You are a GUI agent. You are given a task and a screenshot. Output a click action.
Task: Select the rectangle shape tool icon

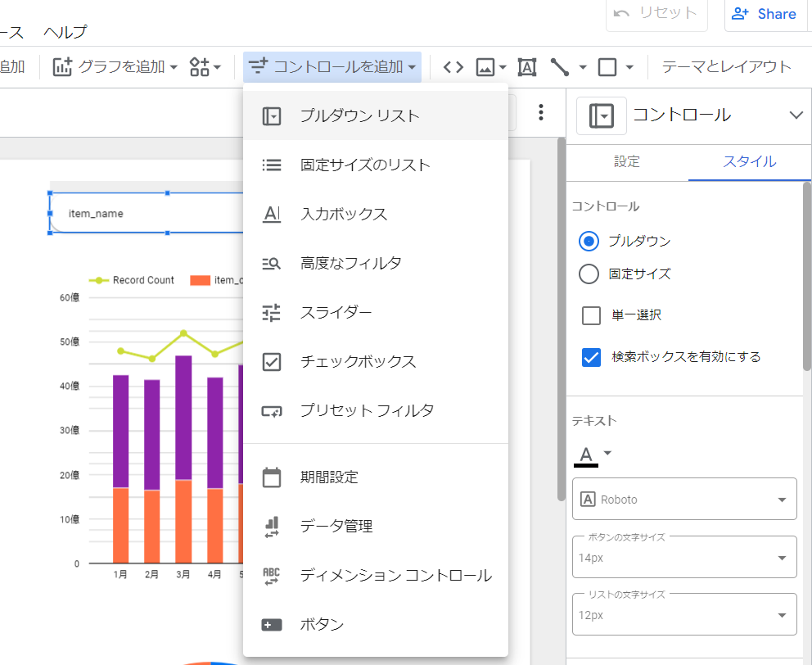(607, 67)
